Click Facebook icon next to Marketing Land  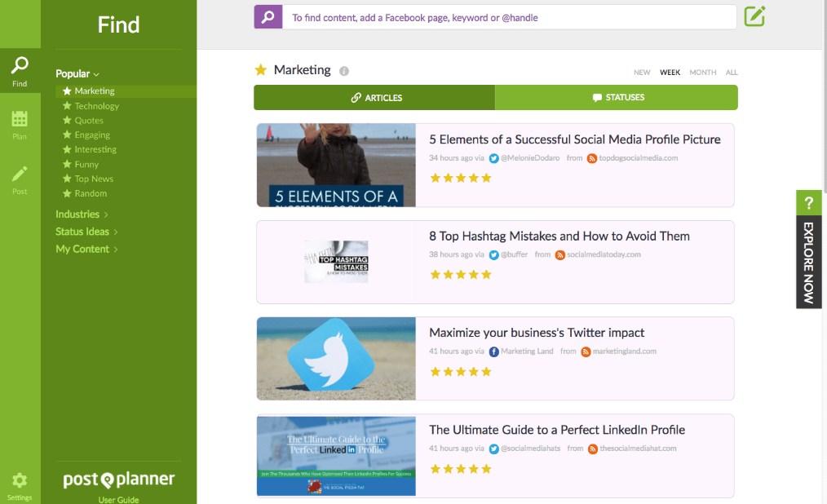tap(493, 351)
